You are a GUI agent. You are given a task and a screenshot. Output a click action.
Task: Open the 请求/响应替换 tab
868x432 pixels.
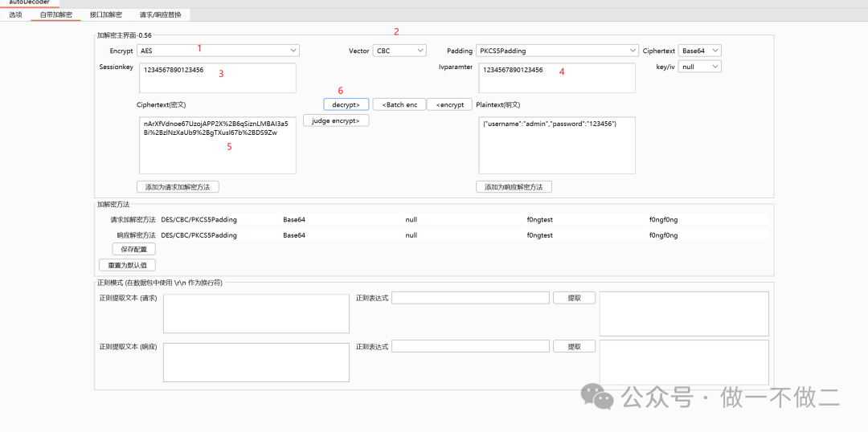[160, 15]
